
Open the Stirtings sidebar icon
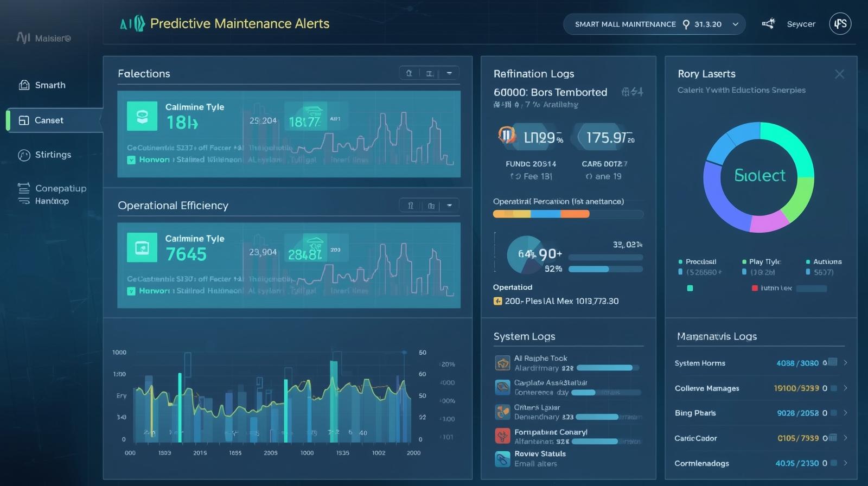click(x=24, y=155)
